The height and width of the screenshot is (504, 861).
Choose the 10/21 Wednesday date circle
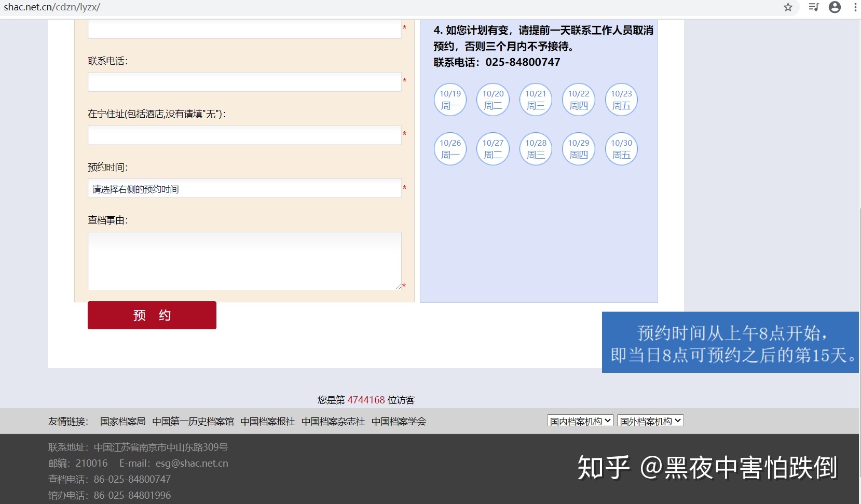pyautogui.click(x=536, y=100)
